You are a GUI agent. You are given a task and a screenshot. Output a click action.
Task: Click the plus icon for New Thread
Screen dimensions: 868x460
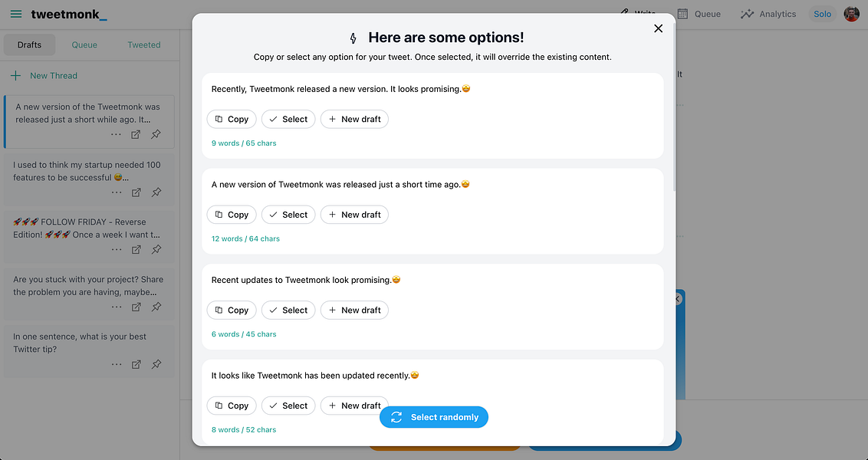point(15,76)
